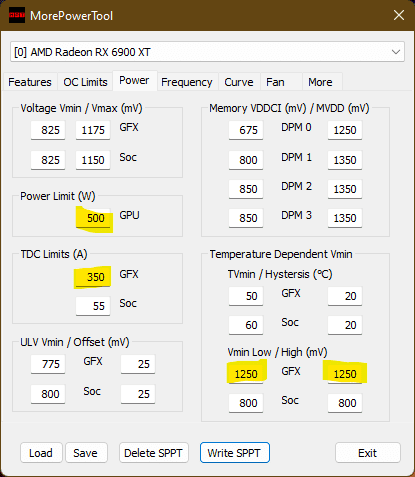This screenshot has width=415, height=477.
Task: Click the Load button
Action: [x=41, y=453]
